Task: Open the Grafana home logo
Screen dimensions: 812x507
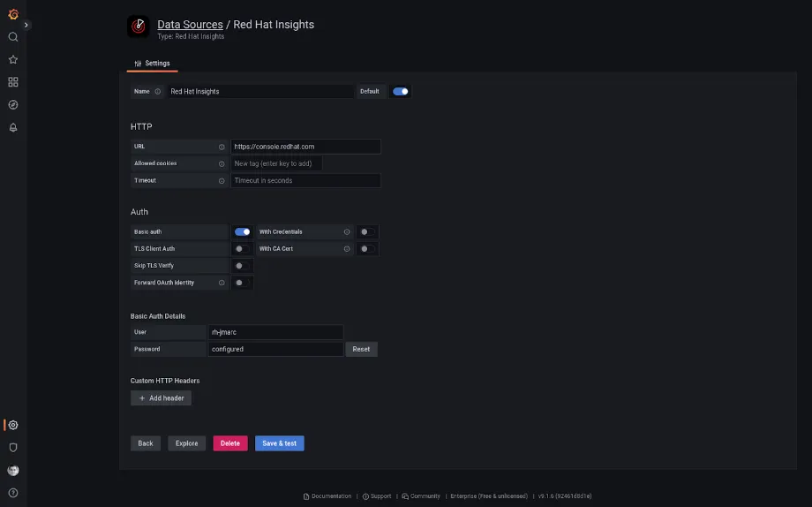Action: 13,14
